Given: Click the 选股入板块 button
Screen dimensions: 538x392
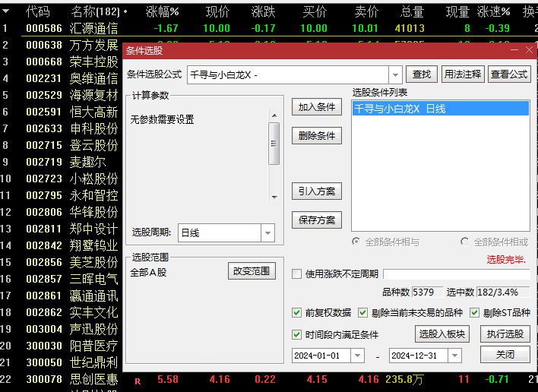Looking at the screenshot, I should (x=442, y=334).
